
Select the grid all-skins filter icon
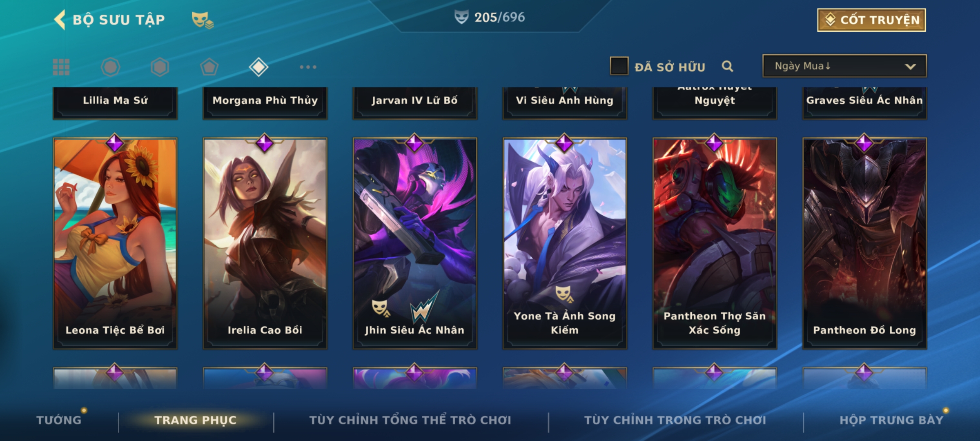[61, 67]
